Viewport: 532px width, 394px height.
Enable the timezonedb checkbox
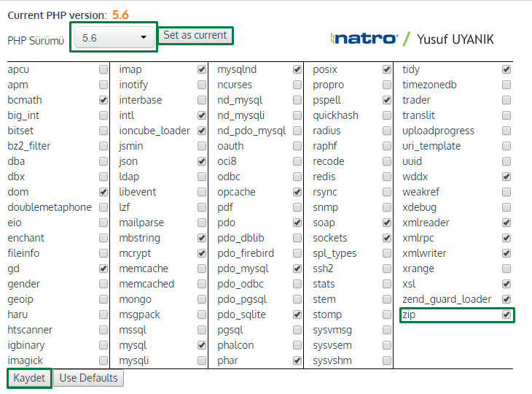506,85
